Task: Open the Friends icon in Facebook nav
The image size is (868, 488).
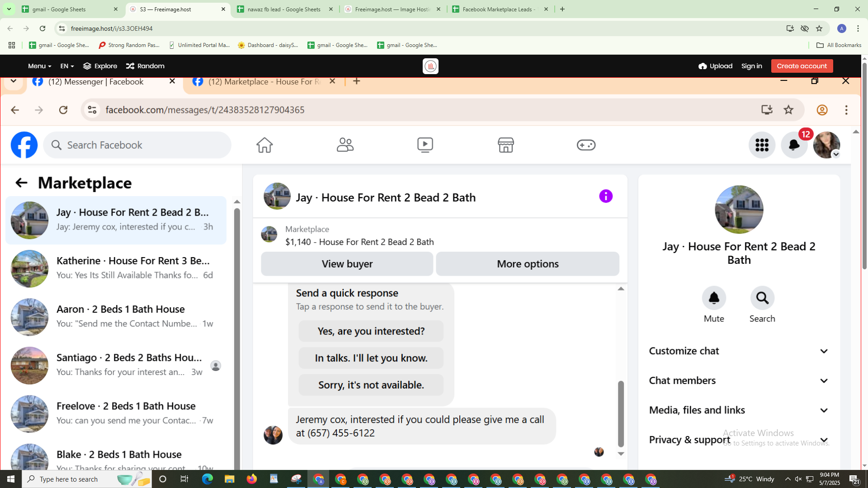Action: 345,145
